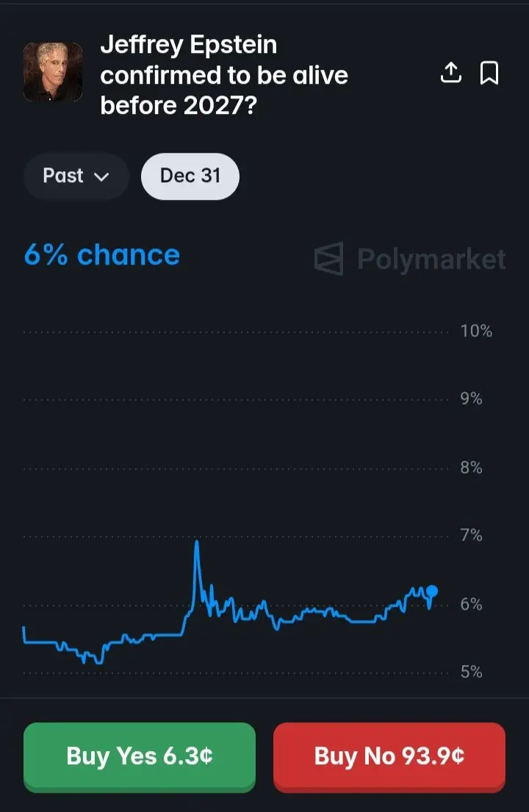The image size is (529, 812).
Task: Click the Polymarket wordmark text
Action: pos(432,259)
